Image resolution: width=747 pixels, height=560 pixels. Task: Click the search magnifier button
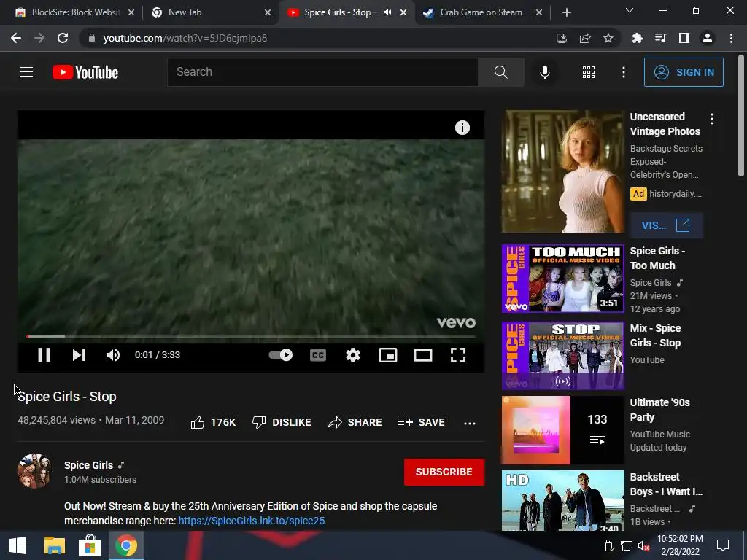pyautogui.click(x=500, y=72)
